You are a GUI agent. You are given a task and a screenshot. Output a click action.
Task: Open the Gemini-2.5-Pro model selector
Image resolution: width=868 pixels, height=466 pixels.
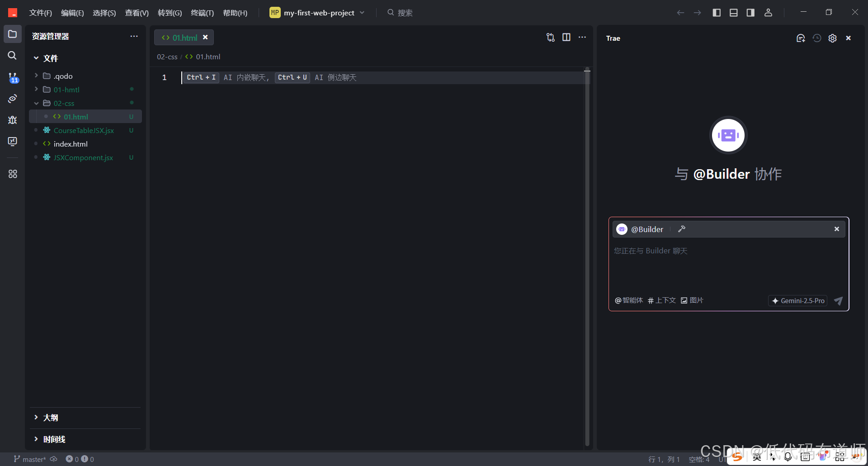[x=798, y=301]
